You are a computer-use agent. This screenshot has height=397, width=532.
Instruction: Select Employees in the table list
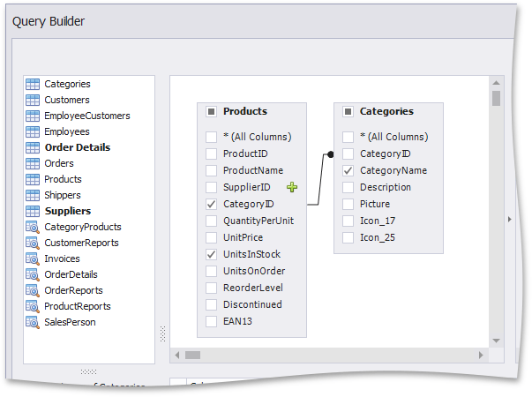click(x=66, y=131)
